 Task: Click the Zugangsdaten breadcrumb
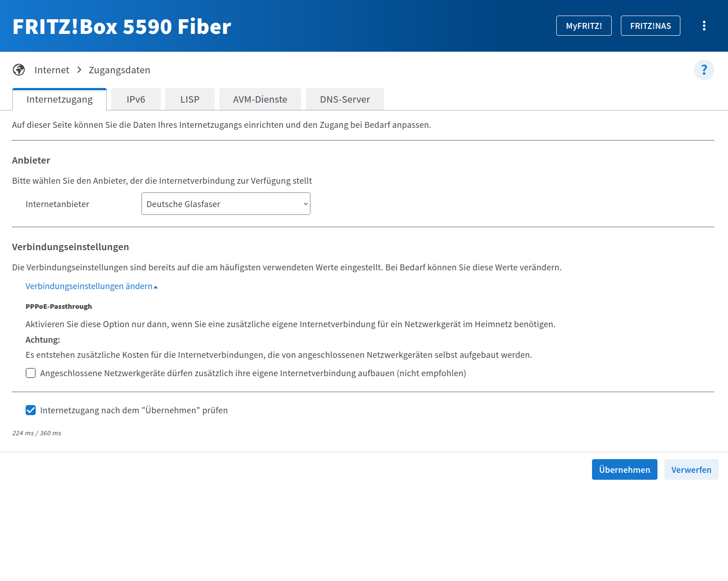click(x=120, y=70)
